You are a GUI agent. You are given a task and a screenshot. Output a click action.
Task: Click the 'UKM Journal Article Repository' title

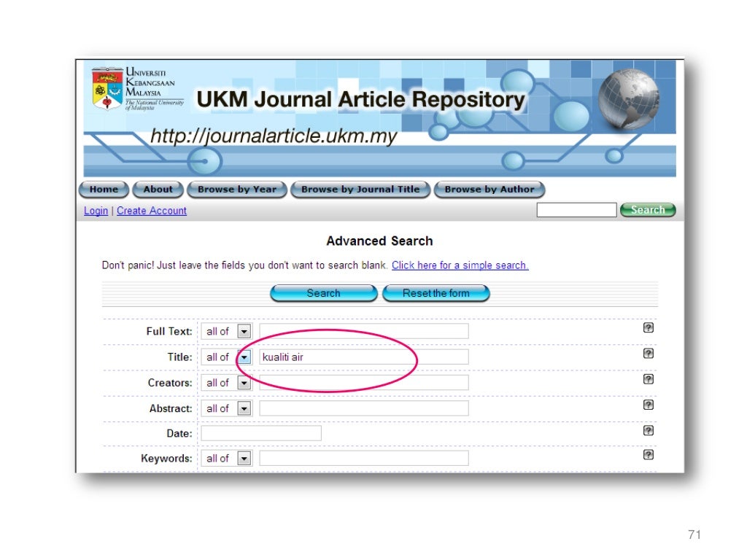point(360,99)
